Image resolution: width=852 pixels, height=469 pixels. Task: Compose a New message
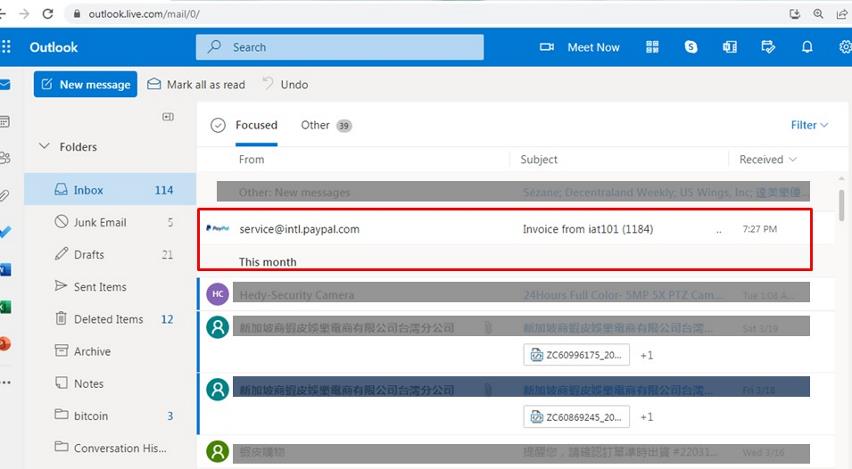coord(85,84)
